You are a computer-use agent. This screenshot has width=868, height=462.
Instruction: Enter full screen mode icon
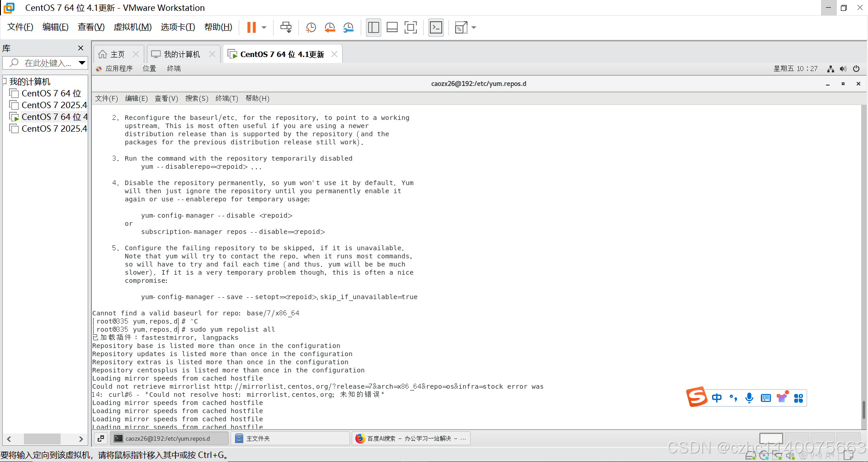pyautogui.click(x=410, y=28)
